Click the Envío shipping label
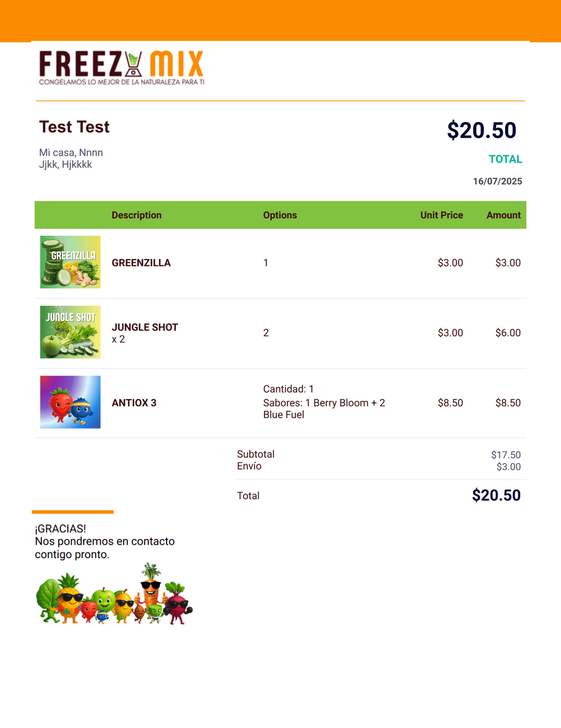561x728 pixels. [249, 466]
